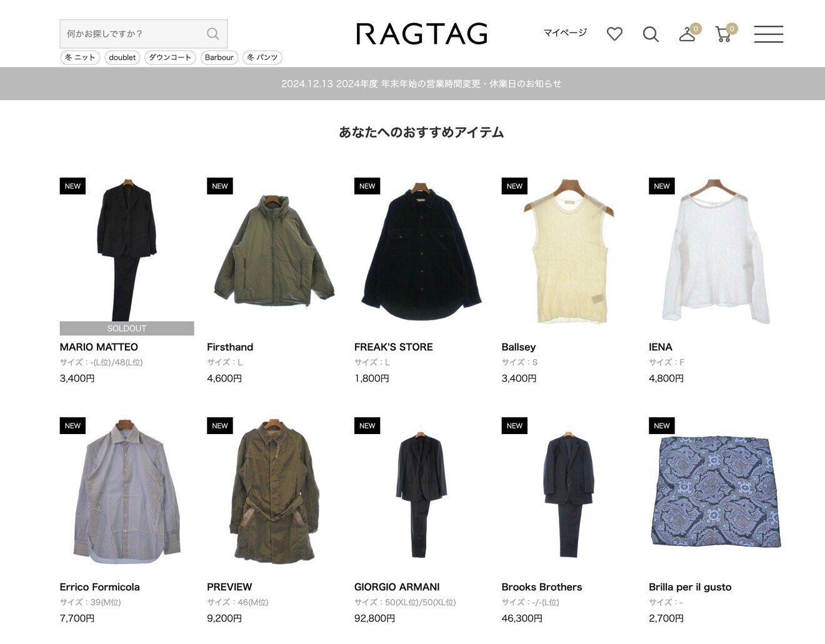Open the Brooks Brothers suit thumbnail
825x644 pixels.
tap(569, 490)
